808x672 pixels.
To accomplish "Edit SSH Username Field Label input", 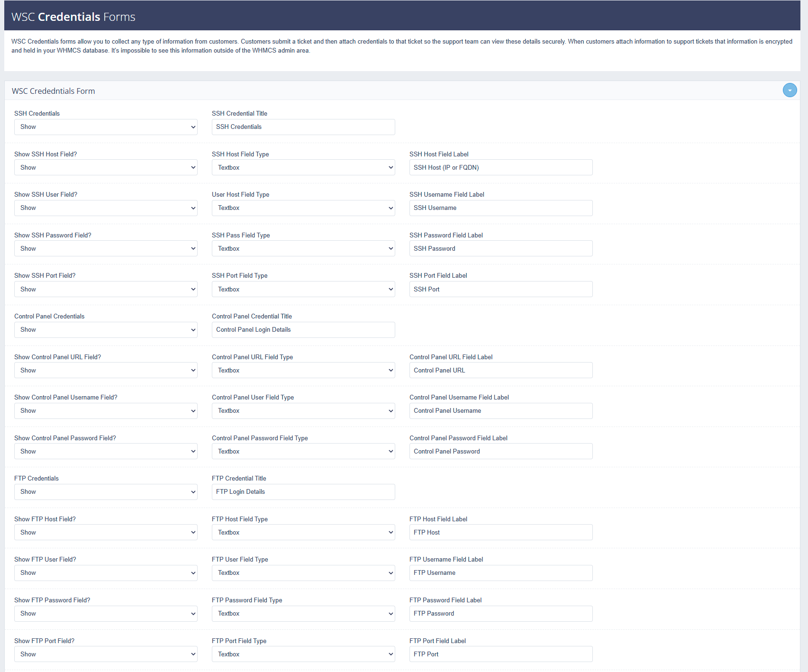I will (x=501, y=208).
